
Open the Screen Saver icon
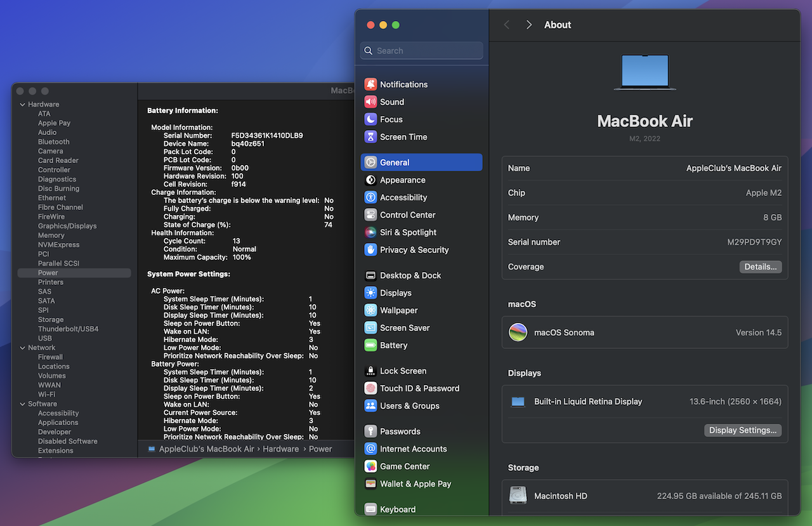[x=370, y=328]
